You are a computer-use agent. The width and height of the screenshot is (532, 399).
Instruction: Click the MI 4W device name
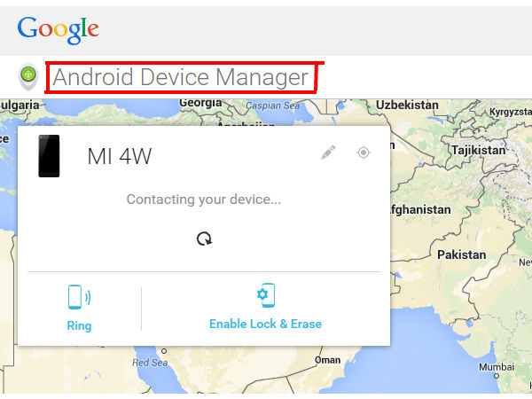(120, 156)
